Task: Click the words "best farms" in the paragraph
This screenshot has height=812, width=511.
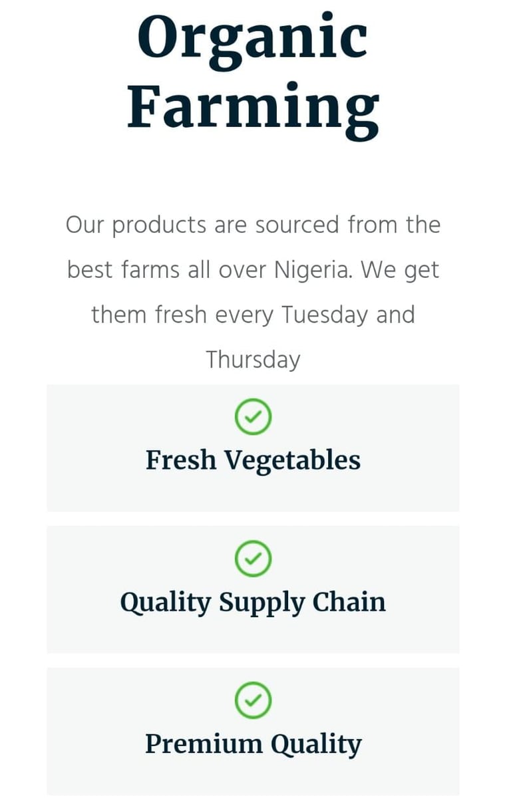Action: [124, 270]
